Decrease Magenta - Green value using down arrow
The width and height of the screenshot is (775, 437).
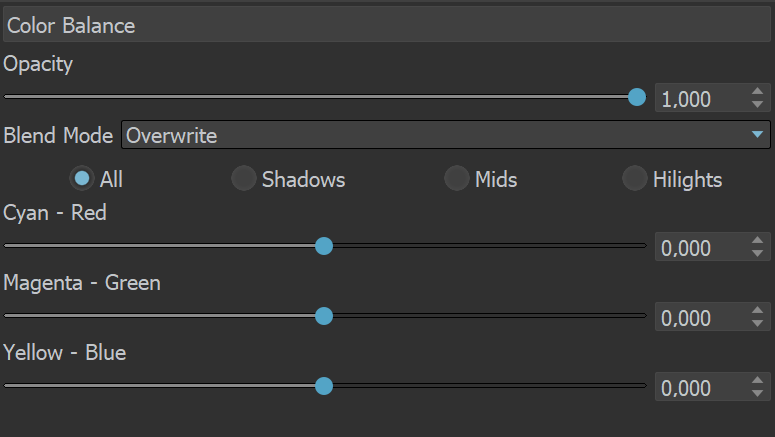coord(757,323)
